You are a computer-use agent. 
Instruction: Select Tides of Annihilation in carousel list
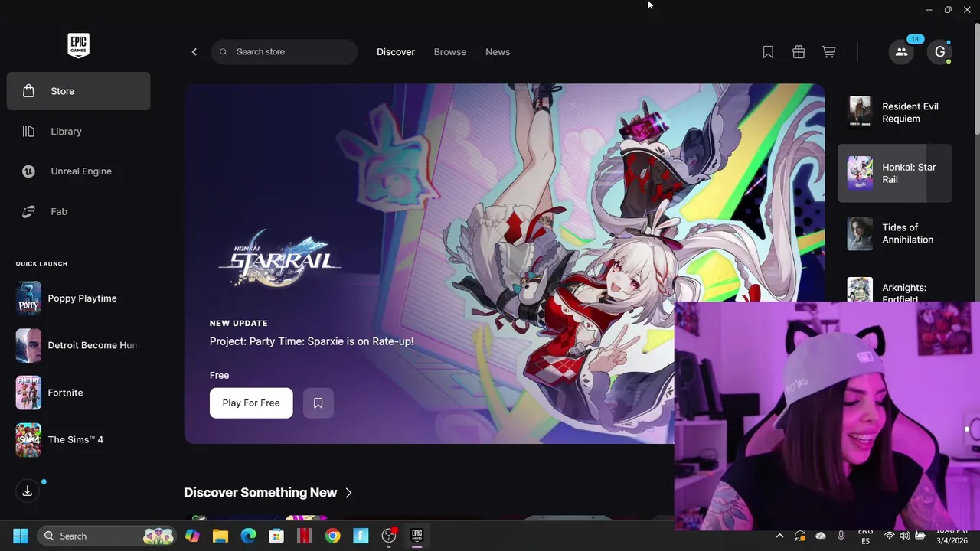coord(895,233)
